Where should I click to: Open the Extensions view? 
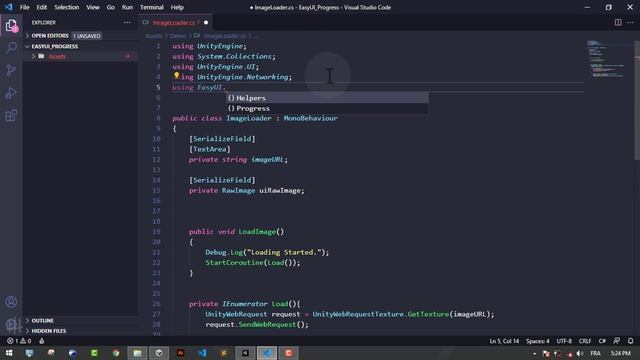click(11, 115)
